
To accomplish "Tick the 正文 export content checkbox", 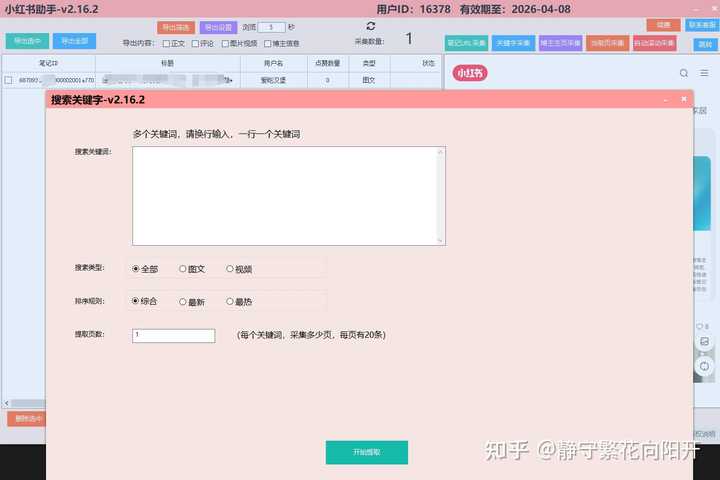I will coord(167,44).
